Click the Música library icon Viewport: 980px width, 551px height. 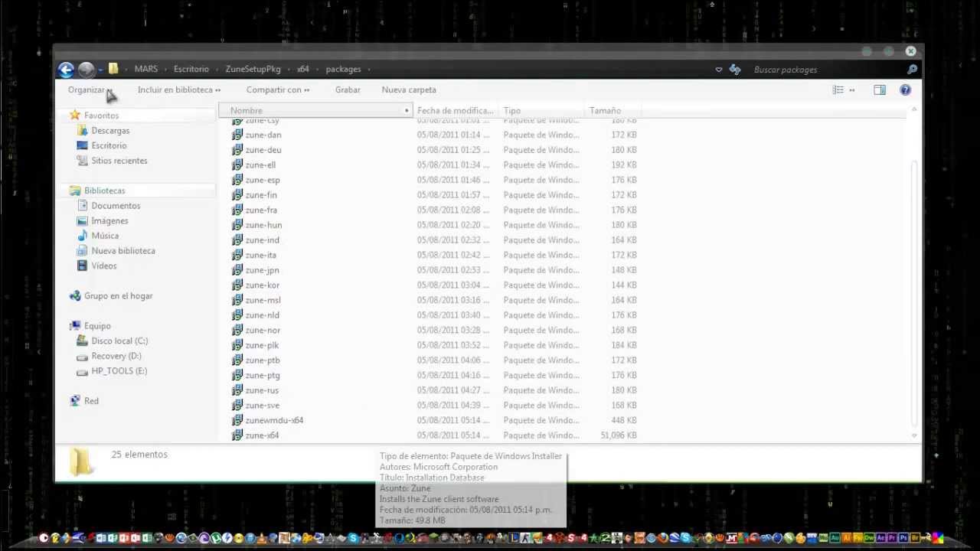coord(83,236)
